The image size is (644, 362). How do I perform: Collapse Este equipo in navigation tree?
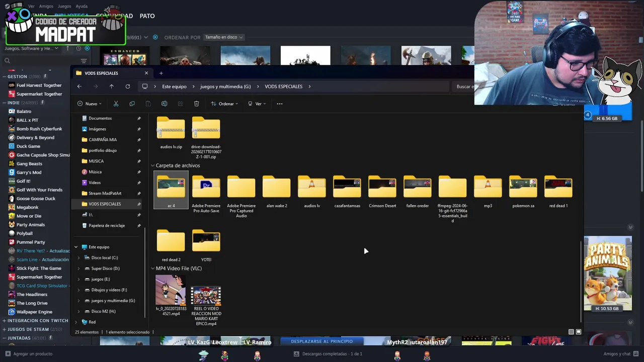coord(76,247)
